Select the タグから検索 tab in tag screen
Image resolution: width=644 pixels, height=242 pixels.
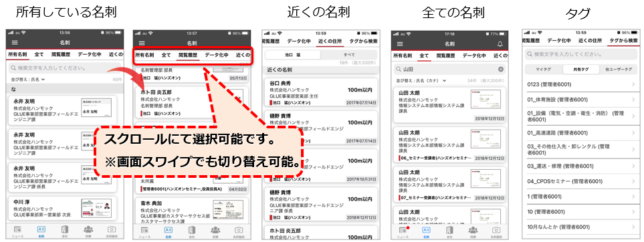coord(623,41)
